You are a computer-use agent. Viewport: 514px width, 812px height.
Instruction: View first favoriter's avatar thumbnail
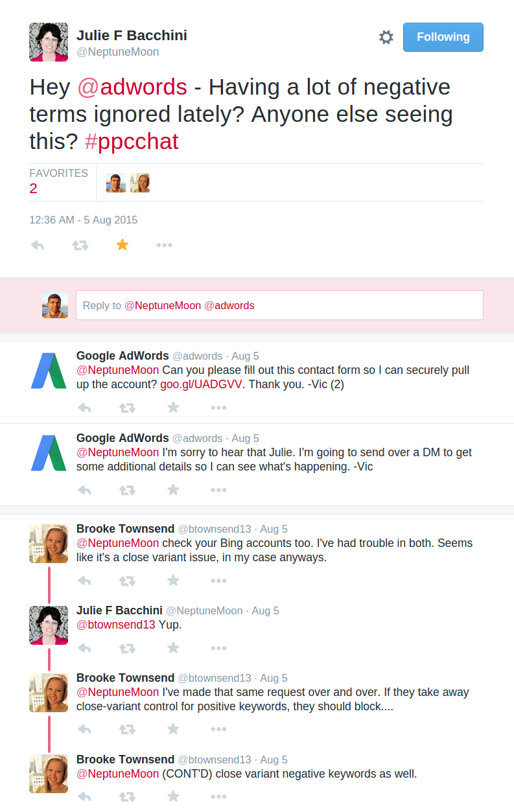[x=116, y=183]
